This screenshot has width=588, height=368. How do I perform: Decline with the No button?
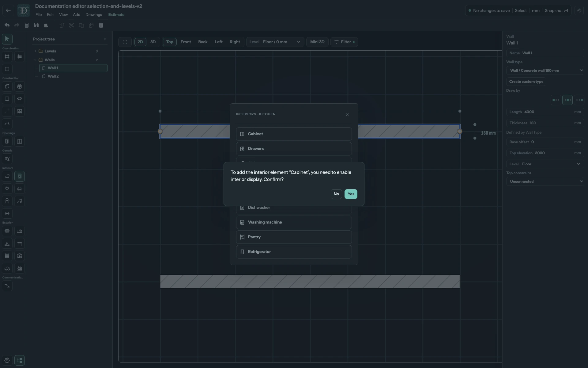click(336, 194)
